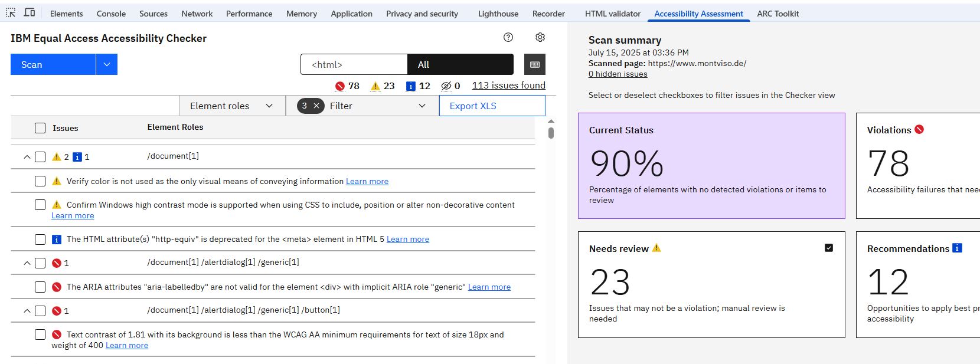Select the Current Status 90% card
Viewport: 980px width, 364px height.
point(711,166)
